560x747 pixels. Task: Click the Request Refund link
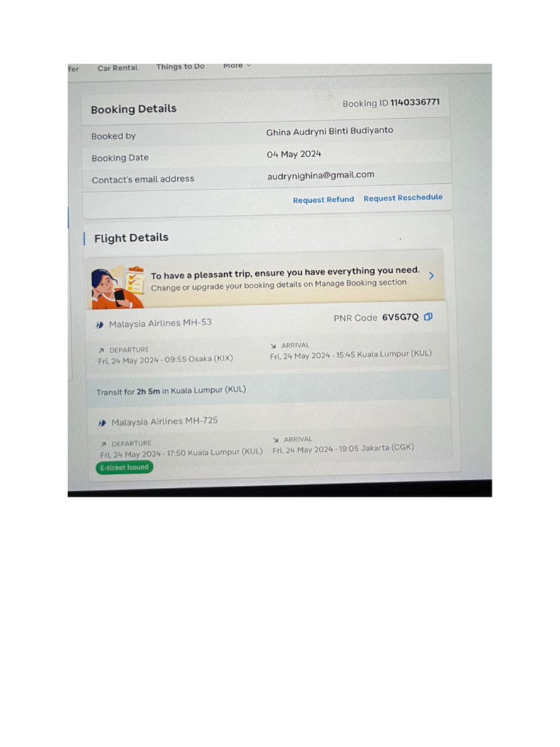323,200
